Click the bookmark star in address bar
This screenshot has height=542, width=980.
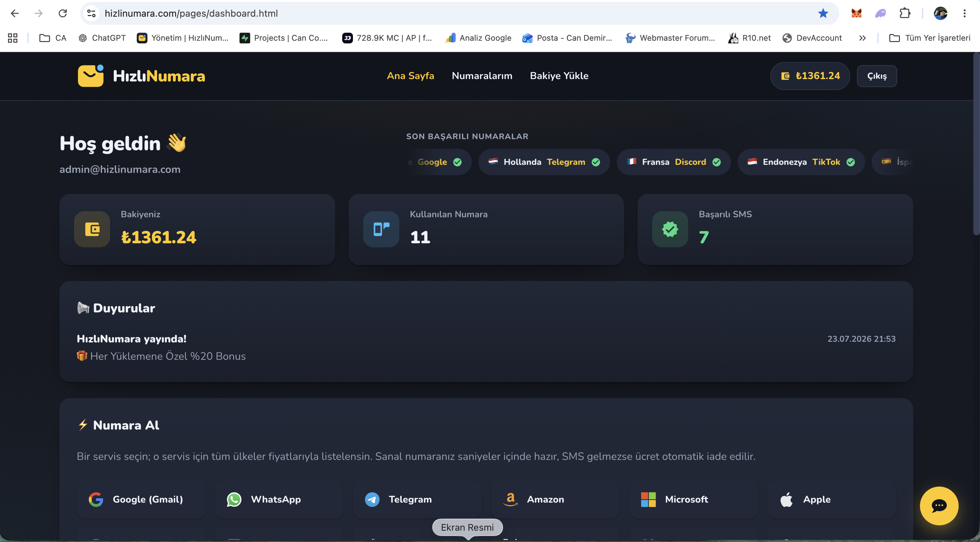click(823, 13)
